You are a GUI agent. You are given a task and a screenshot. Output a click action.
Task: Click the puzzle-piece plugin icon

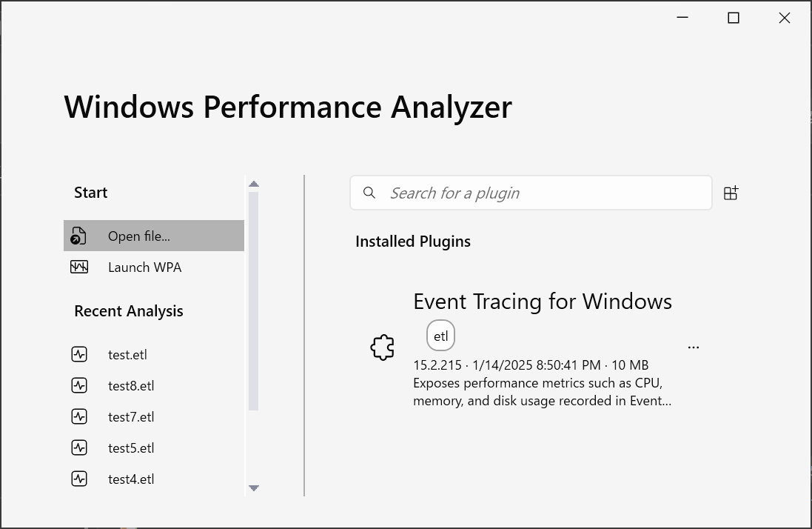382,347
